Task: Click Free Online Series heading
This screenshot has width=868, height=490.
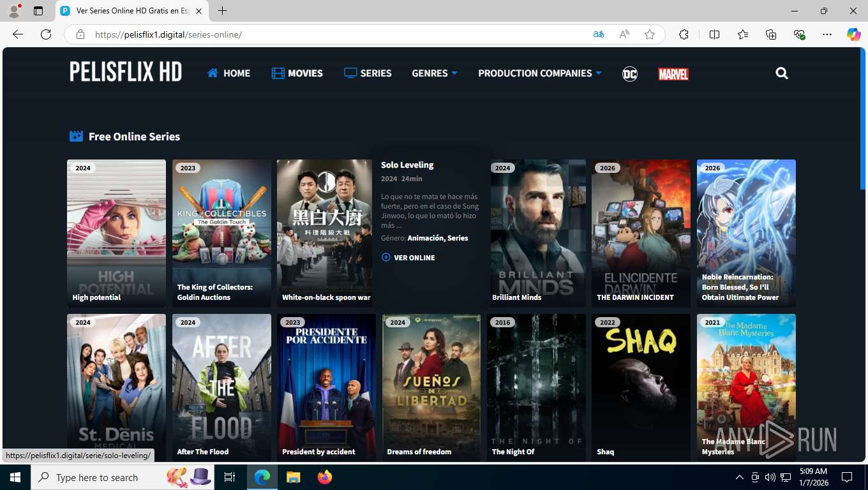Action: point(134,137)
